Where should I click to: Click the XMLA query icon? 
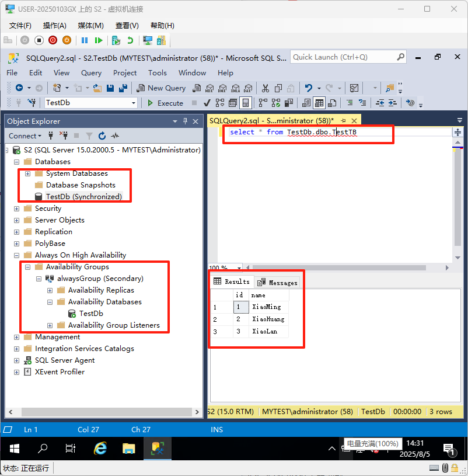(x=235, y=88)
